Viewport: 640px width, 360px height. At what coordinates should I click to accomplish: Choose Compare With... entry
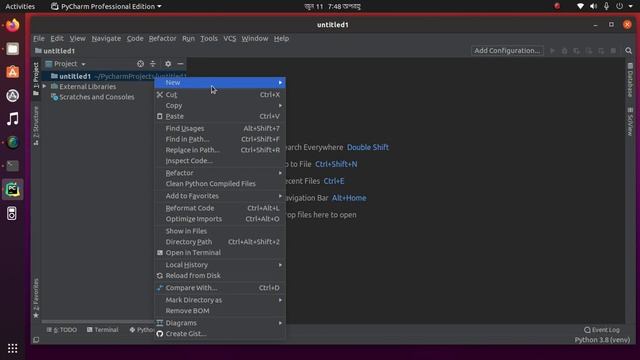click(x=220, y=288)
